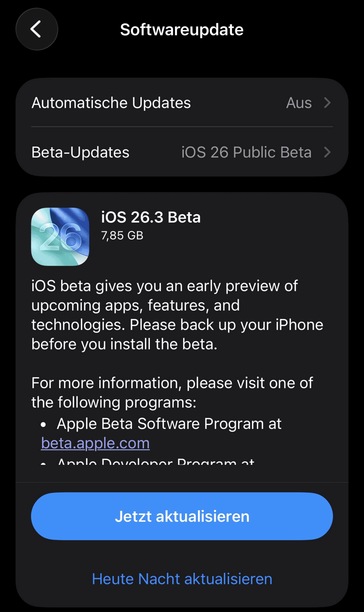Screen dimensions: 364x612
Task: Tap the iOS 26.3 Beta title
Action: point(151,217)
